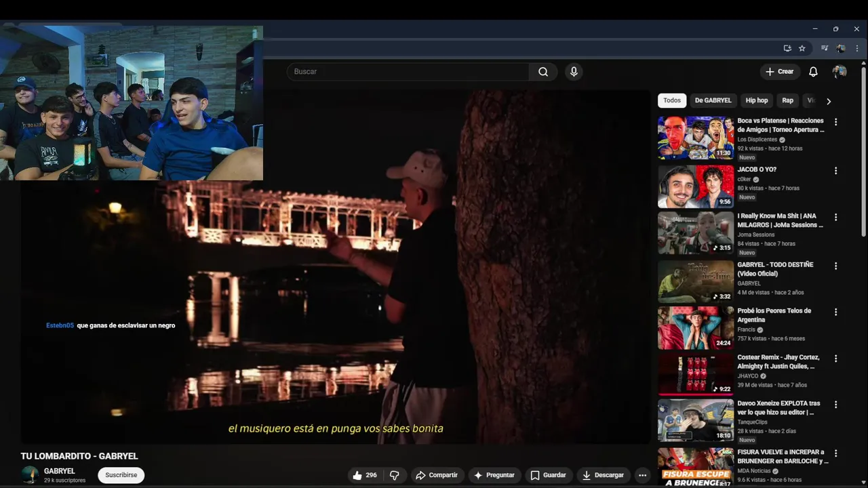The width and height of the screenshot is (868, 488).
Task: Subscribe to GABRYEL with Suscribirse button
Action: (x=121, y=475)
